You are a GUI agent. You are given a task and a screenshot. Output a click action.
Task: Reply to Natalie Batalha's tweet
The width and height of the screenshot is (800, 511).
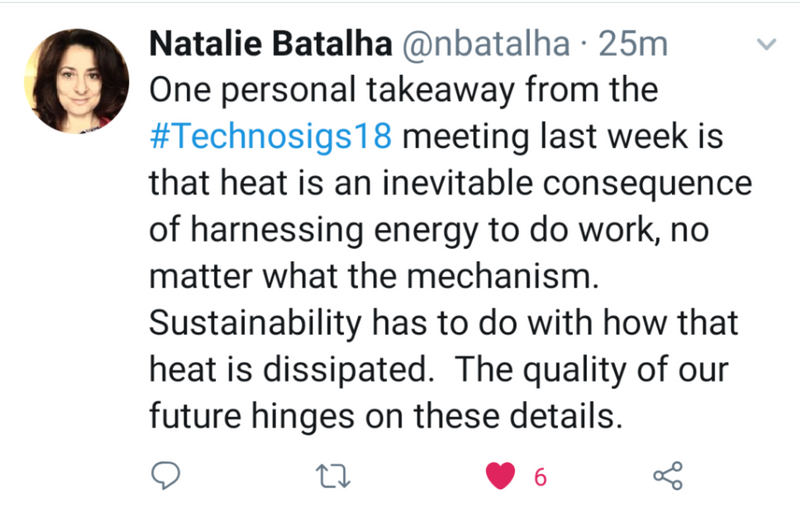point(164,477)
